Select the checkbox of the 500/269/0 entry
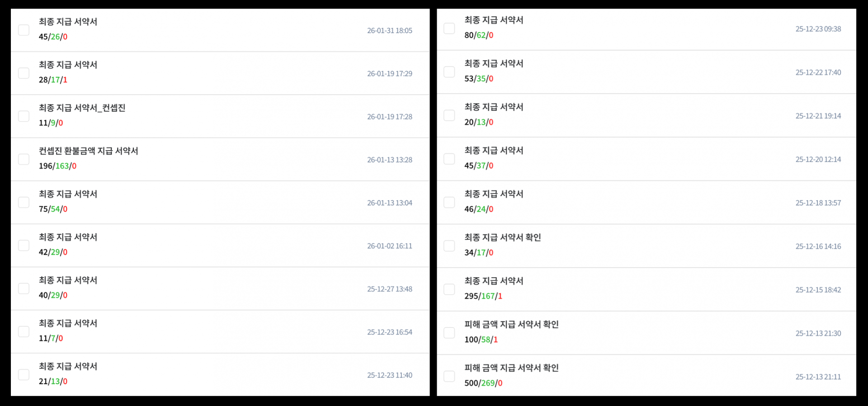Image resolution: width=868 pixels, height=406 pixels. click(449, 376)
